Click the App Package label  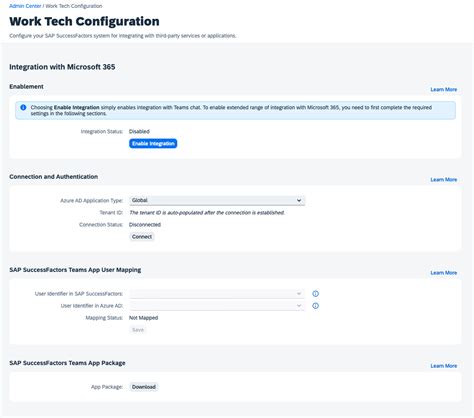pos(107,387)
